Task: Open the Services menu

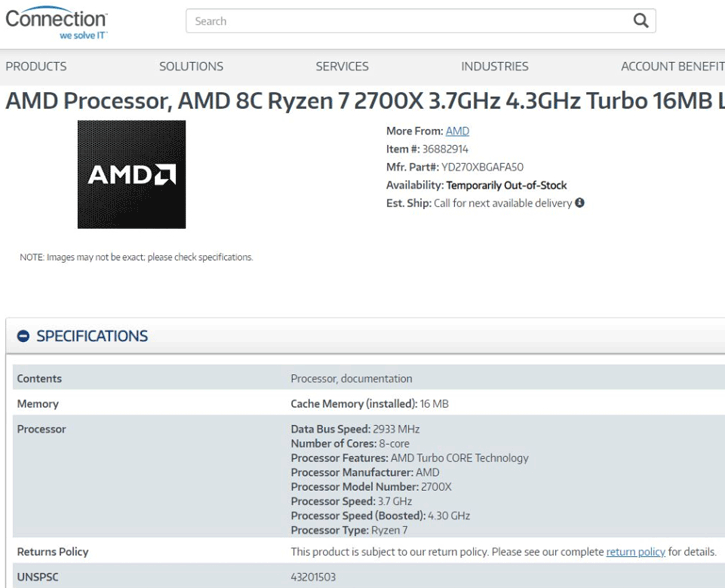Action: click(x=342, y=67)
